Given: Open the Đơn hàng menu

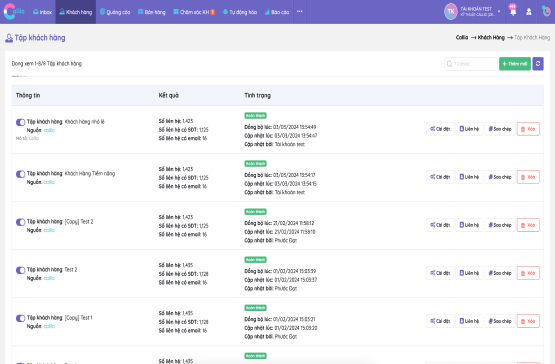Looking at the screenshot, I should pos(151,12).
